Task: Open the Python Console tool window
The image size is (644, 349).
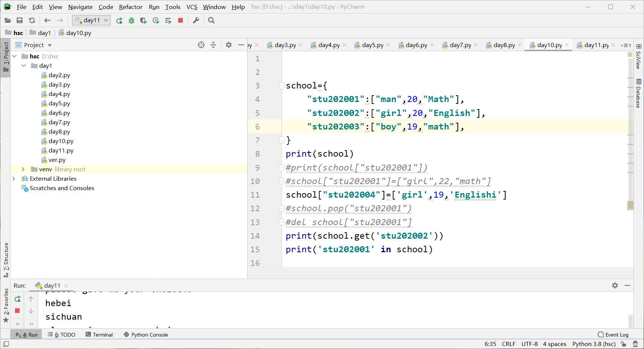Action: coord(146,334)
